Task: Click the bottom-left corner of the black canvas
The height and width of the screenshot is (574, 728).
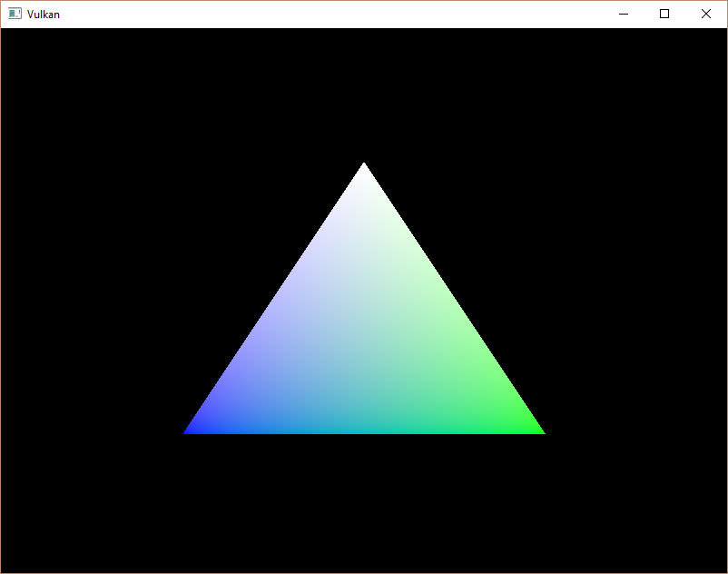Action: pos(5,569)
